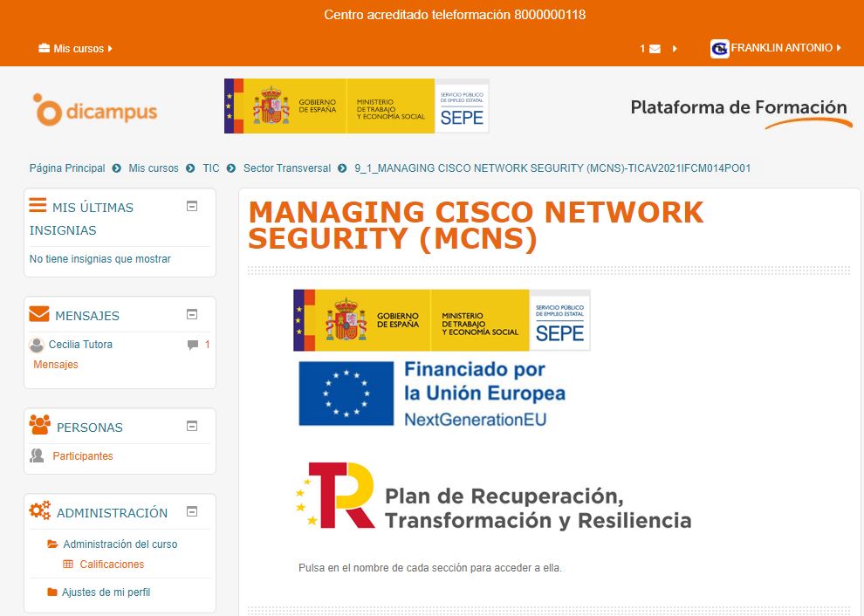This screenshot has height=616, width=864.
Task: Click the Participantes user icon
Action: click(37, 455)
